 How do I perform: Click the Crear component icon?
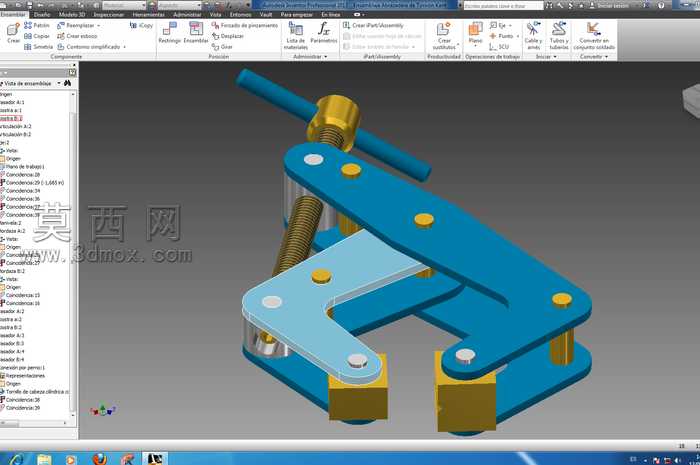[x=13, y=34]
